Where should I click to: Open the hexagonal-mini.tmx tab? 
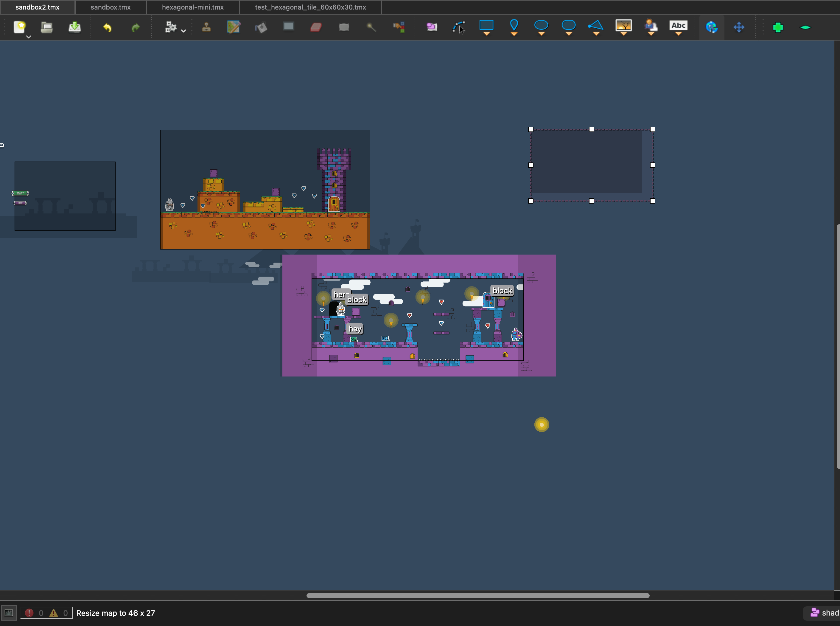tap(193, 7)
